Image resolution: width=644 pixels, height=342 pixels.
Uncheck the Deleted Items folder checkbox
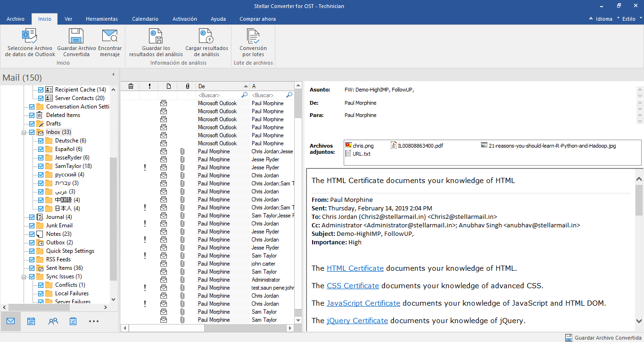pyautogui.click(x=32, y=115)
